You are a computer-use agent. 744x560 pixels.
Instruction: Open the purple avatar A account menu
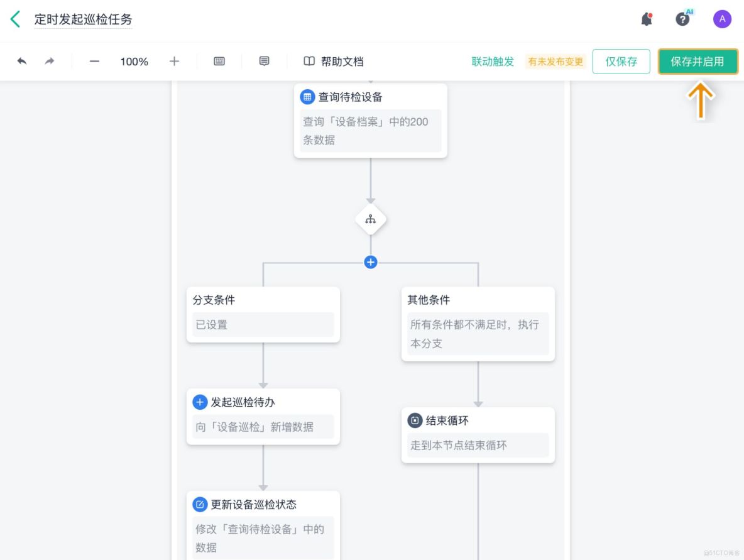(722, 19)
